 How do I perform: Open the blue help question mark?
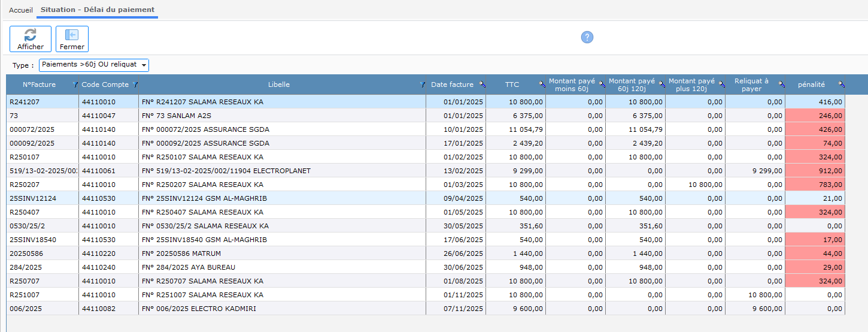(587, 37)
